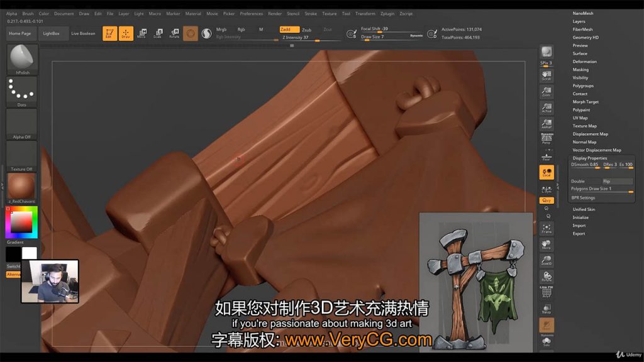This screenshot has height=362, width=644.
Task: Click the Export button
Action: coord(579,234)
